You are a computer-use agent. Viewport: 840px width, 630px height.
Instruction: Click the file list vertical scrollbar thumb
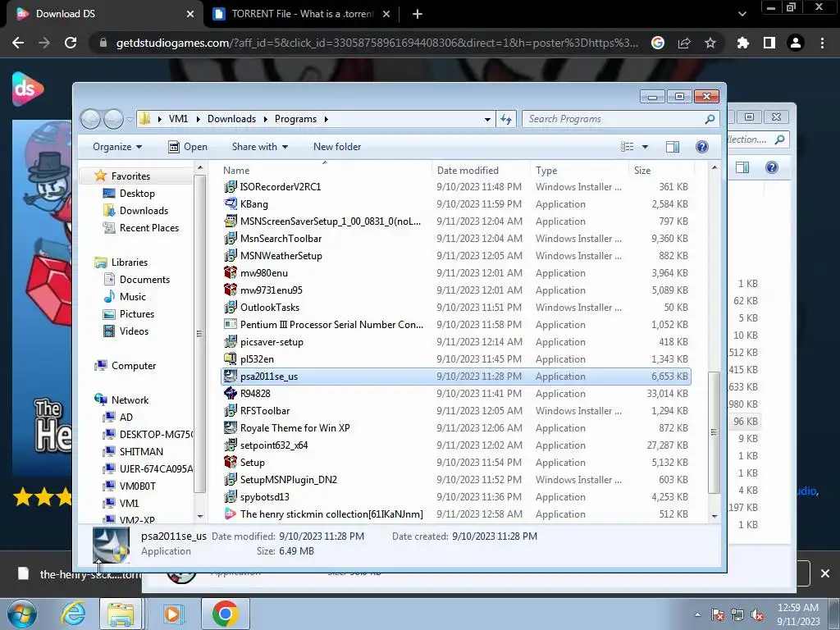[x=714, y=431]
